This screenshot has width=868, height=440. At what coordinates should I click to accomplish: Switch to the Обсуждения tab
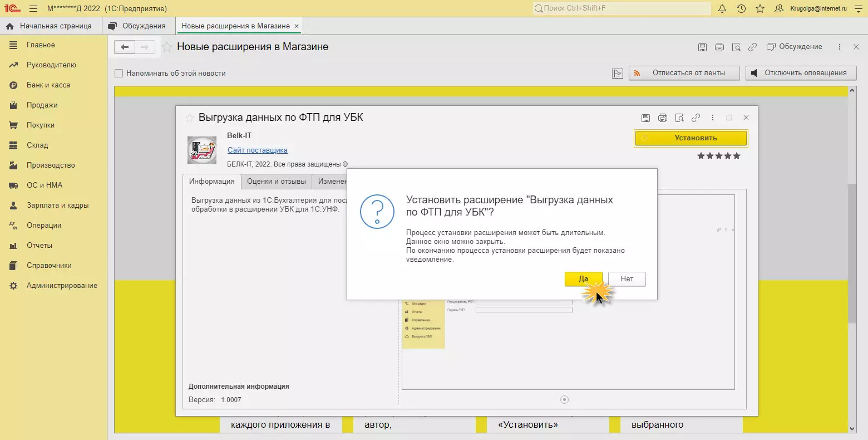point(138,26)
